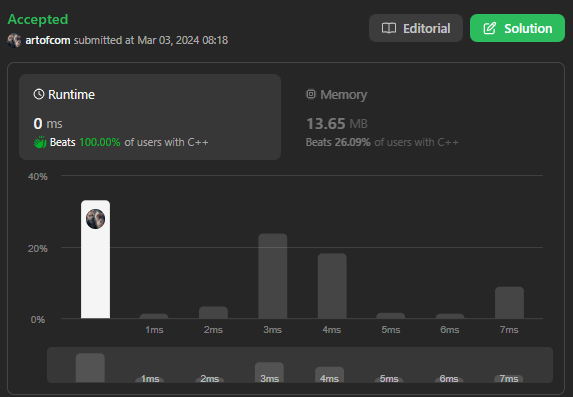Select the 1ms bar in main chart
The image size is (573, 397).
(154, 316)
